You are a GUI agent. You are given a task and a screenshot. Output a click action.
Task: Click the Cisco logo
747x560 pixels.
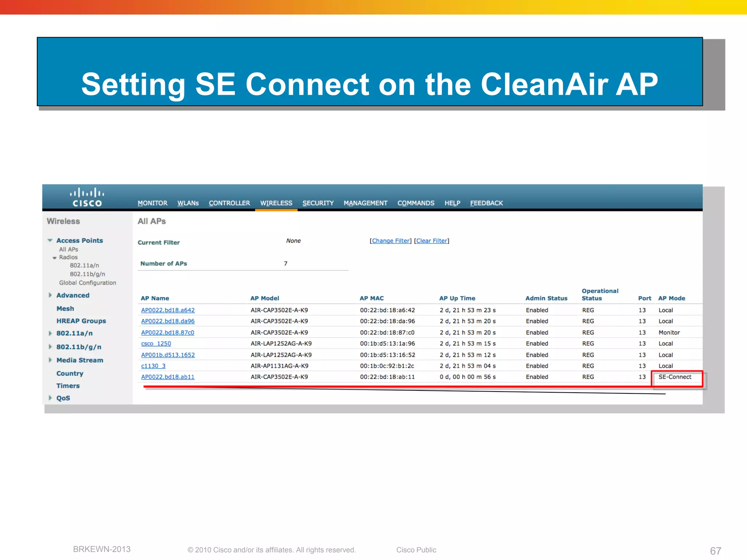coord(87,197)
